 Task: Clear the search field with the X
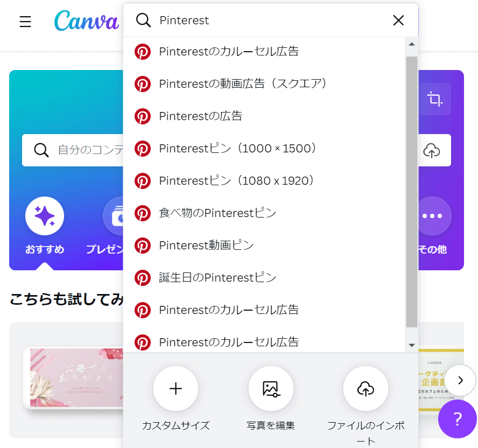(398, 20)
